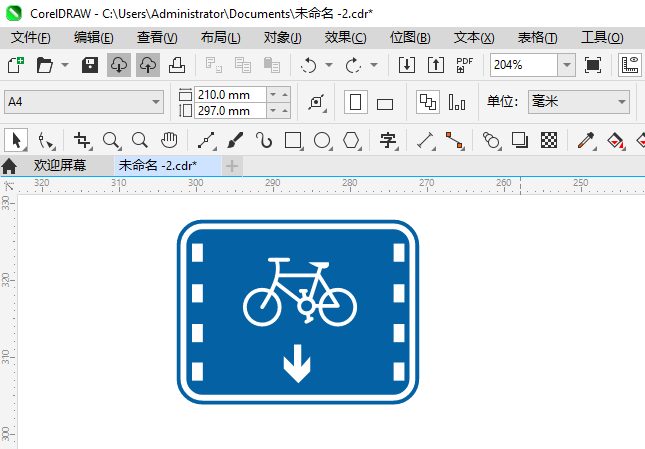
Task: Open a file with the folder icon
Action: click(44, 65)
